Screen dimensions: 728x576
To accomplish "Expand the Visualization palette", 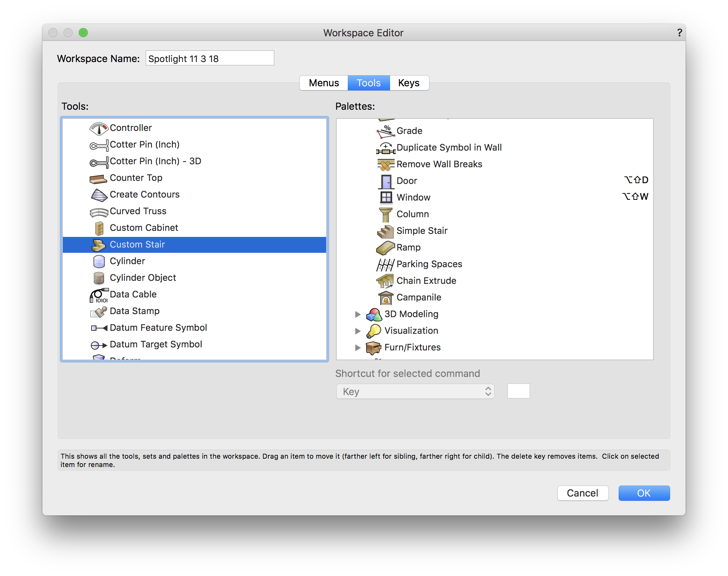I will (358, 331).
